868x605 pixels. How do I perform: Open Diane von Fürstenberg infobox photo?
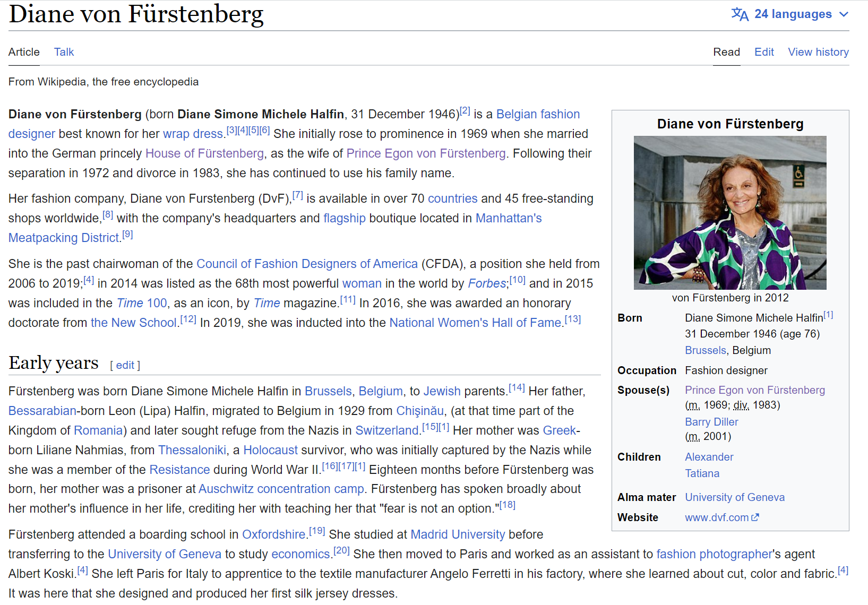point(730,213)
